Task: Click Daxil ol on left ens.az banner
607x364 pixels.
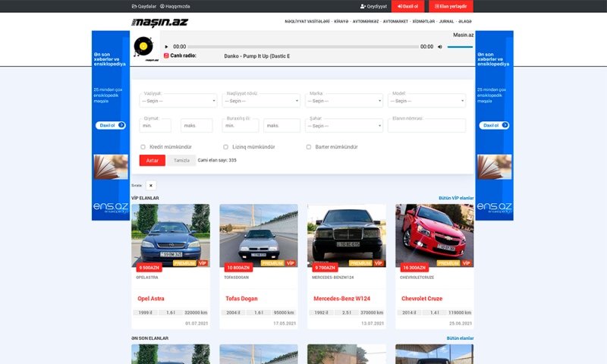Action: (x=110, y=125)
